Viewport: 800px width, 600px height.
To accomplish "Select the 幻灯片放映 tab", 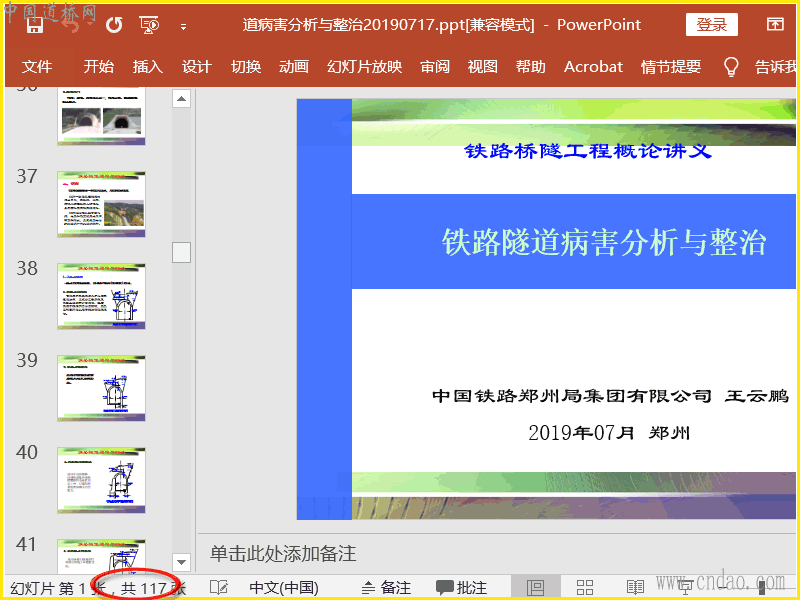I will [x=364, y=66].
